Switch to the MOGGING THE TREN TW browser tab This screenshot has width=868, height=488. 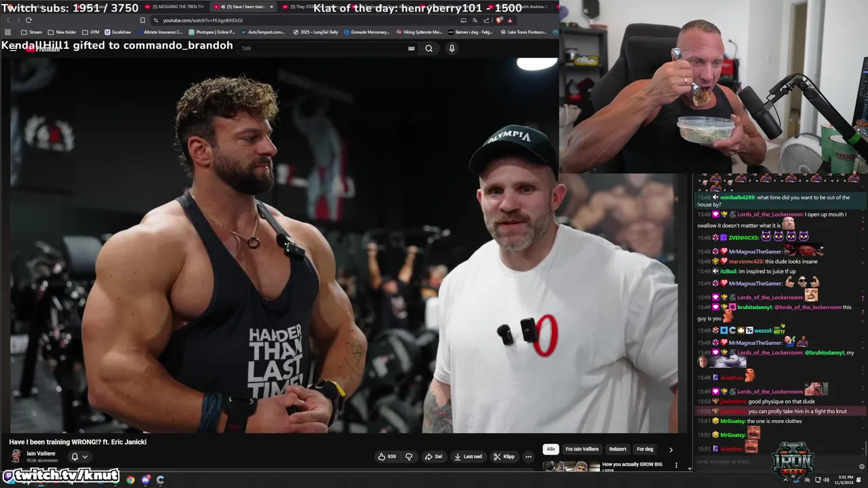[x=174, y=7]
